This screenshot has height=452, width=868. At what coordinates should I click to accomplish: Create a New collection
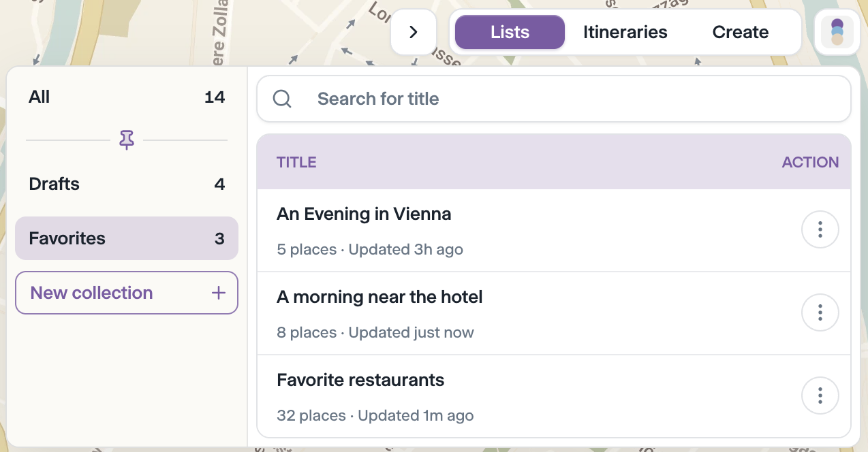[x=127, y=293]
